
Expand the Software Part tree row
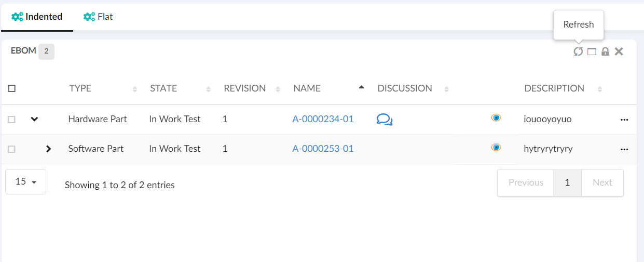click(49, 149)
